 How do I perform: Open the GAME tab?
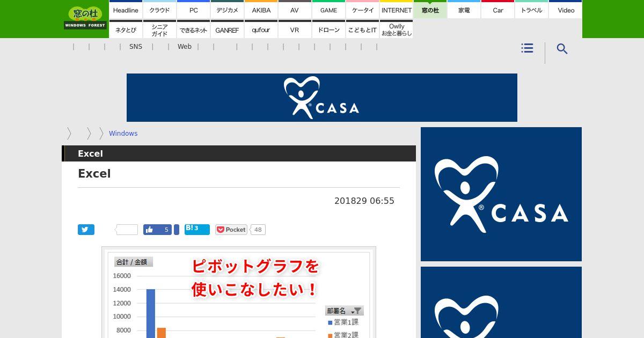pyautogui.click(x=328, y=9)
